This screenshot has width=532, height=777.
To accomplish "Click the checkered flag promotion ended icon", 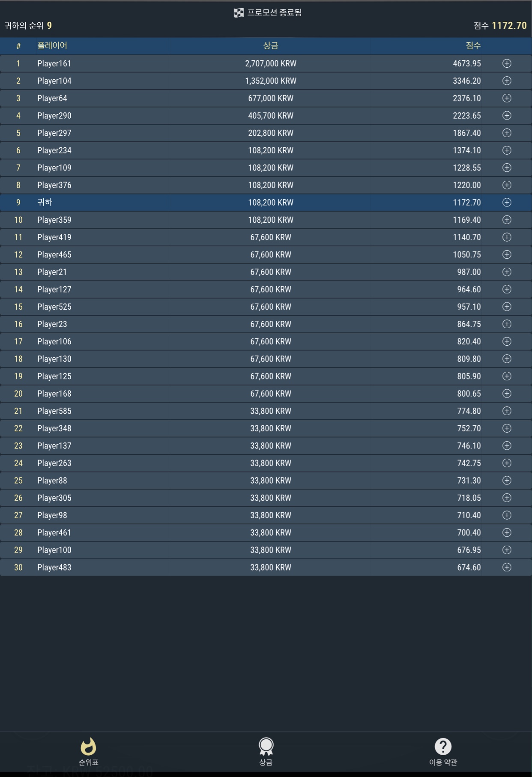I will click(x=239, y=13).
